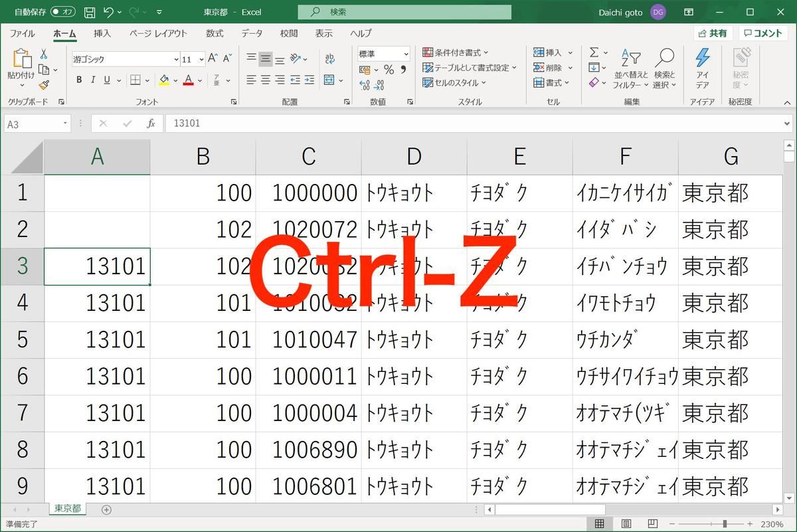Image resolution: width=797 pixels, height=532 pixels.
Task: Click the Borders grid icon
Action: pos(135,80)
